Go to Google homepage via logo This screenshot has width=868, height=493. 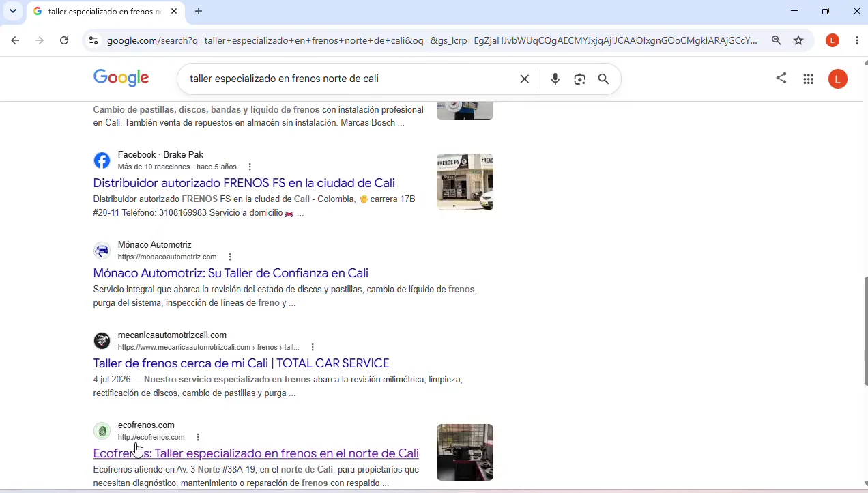click(x=121, y=78)
